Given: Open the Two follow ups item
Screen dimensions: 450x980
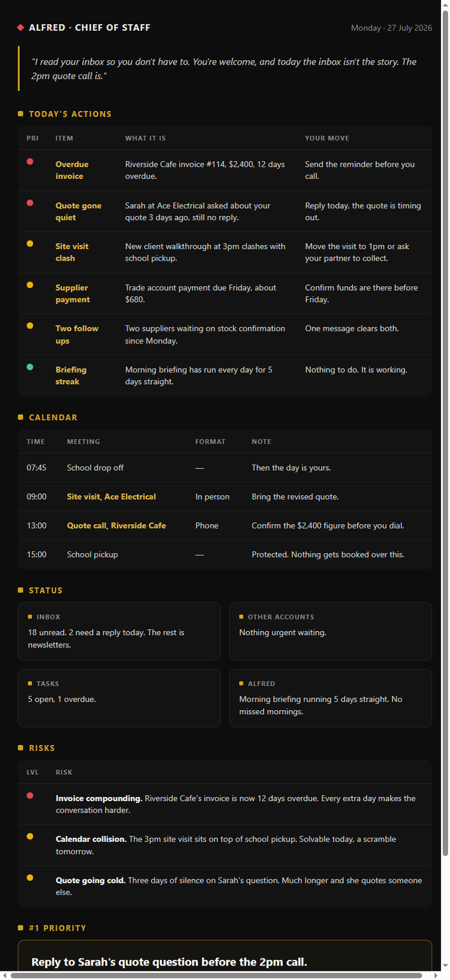Looking at the screenshot, I should [x=77, y=335].
